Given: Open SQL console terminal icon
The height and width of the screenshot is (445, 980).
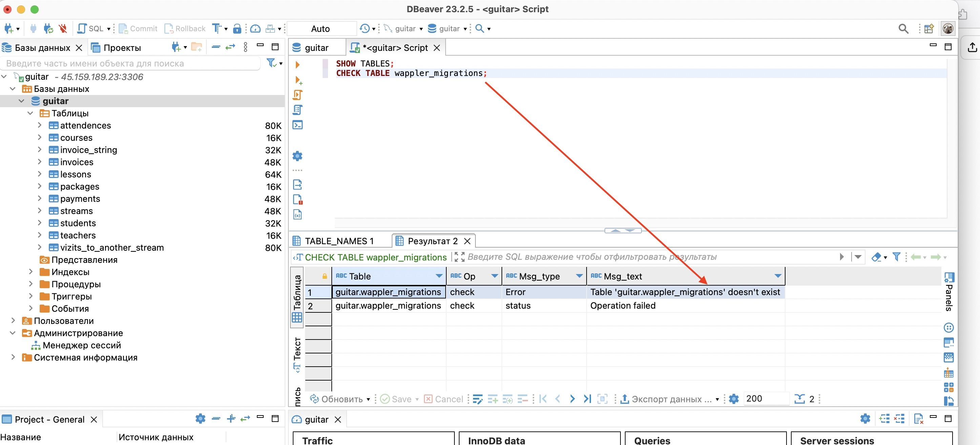Looking at the screenshot, I should 298,125.
